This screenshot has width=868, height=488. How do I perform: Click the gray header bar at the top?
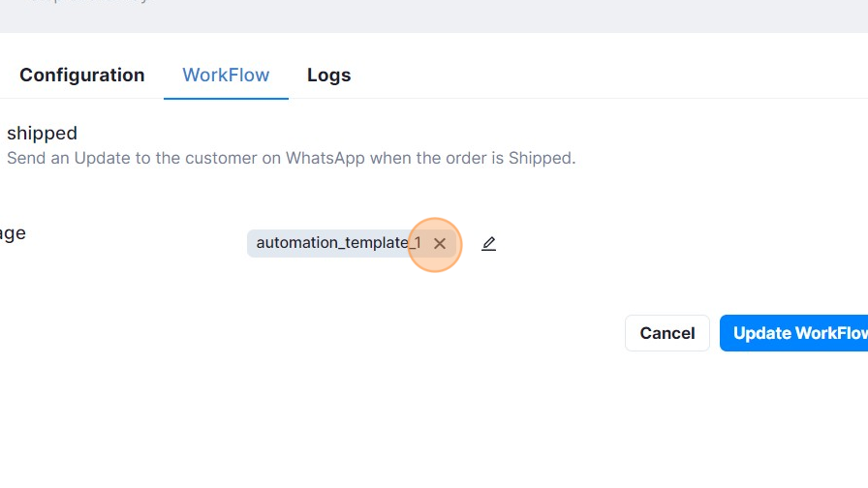coord(434,16)
